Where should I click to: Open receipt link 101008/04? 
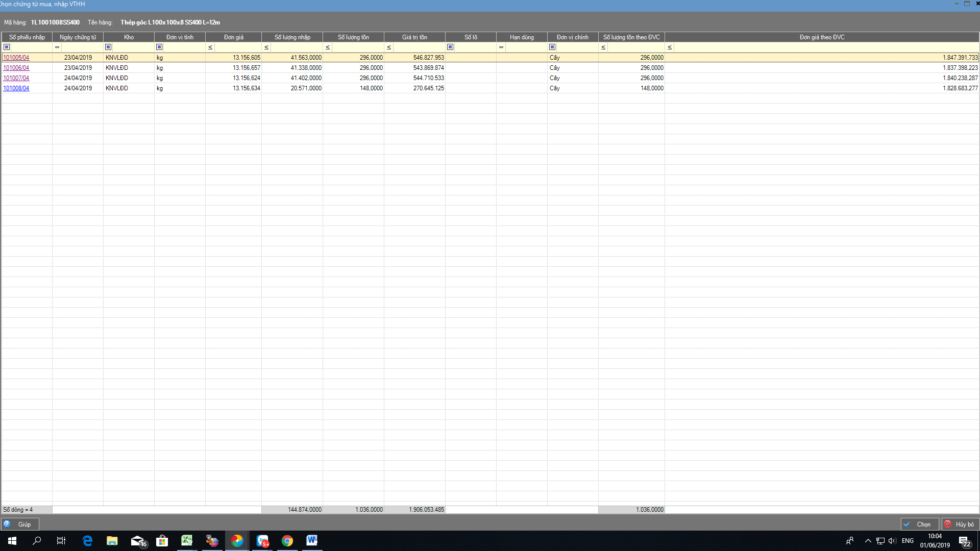tap(16, 88)
